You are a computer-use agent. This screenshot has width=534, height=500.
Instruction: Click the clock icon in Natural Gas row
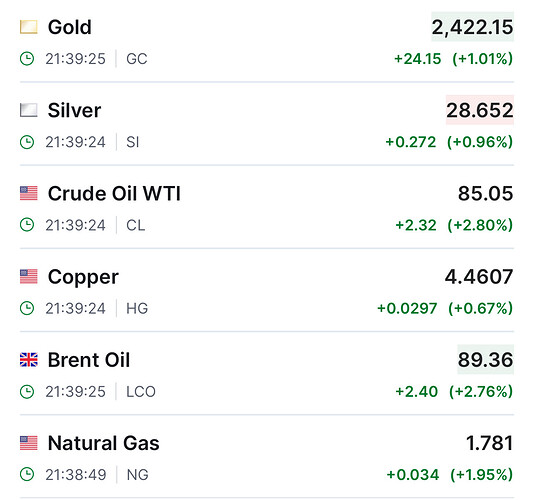point(27,474)
